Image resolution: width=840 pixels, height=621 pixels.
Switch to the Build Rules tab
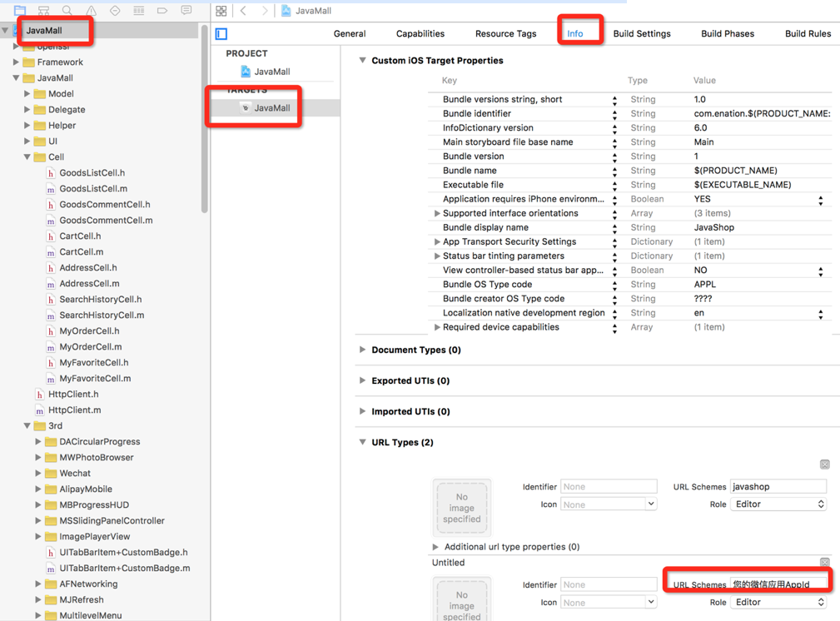coord(808,33)
